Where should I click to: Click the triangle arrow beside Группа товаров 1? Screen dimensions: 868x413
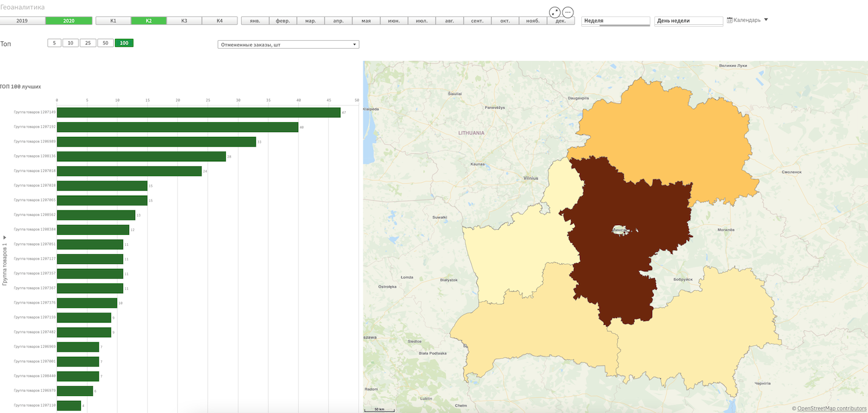click(5, 237)
